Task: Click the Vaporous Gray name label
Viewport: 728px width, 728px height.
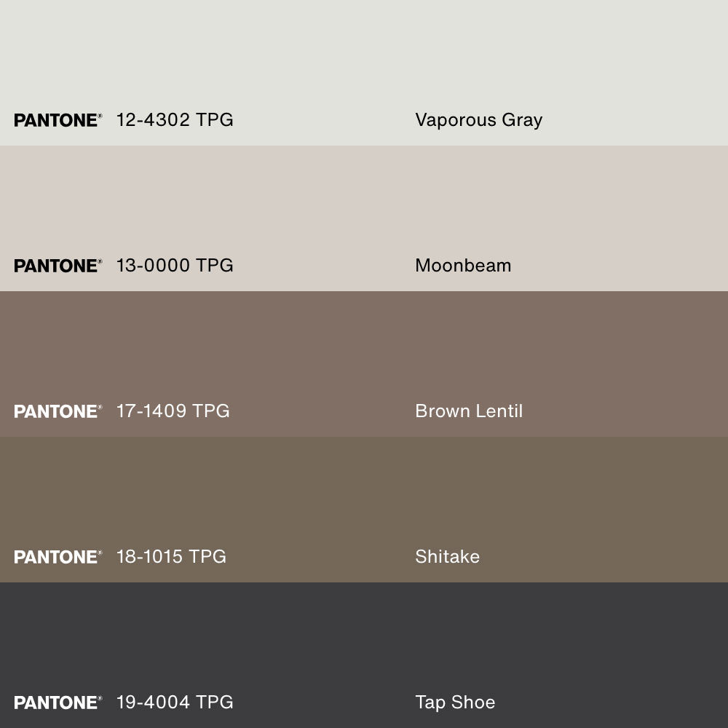Action: pos(478,120)
